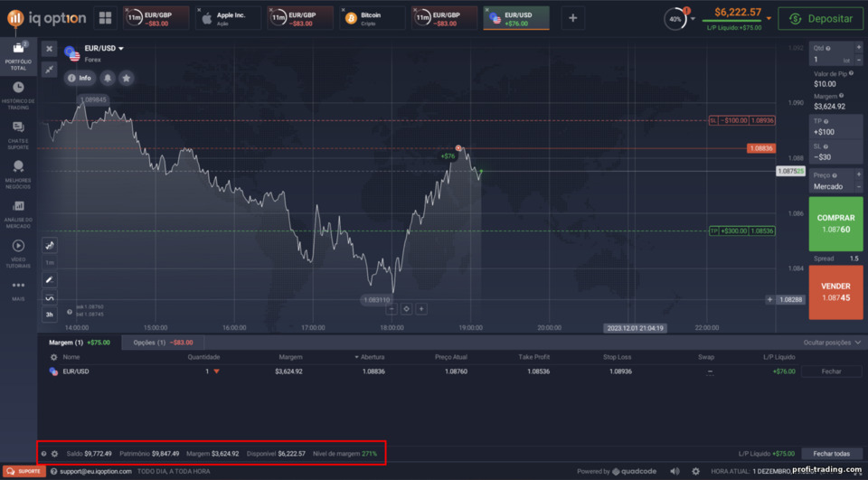Open the EUR/USD Info button
868x480 pixels.
80,78
